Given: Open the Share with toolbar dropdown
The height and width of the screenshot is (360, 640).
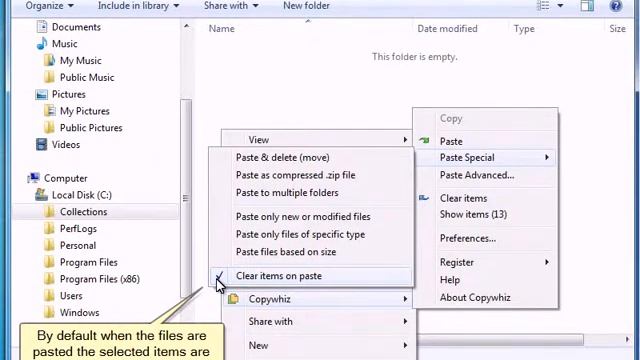Looking at the screenshot, I should pos(231,6).
